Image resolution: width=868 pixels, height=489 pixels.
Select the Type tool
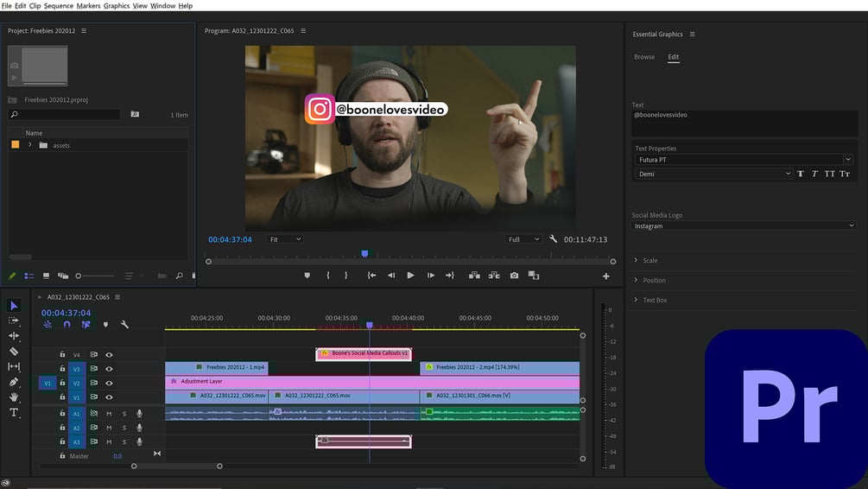click(14, 413)
